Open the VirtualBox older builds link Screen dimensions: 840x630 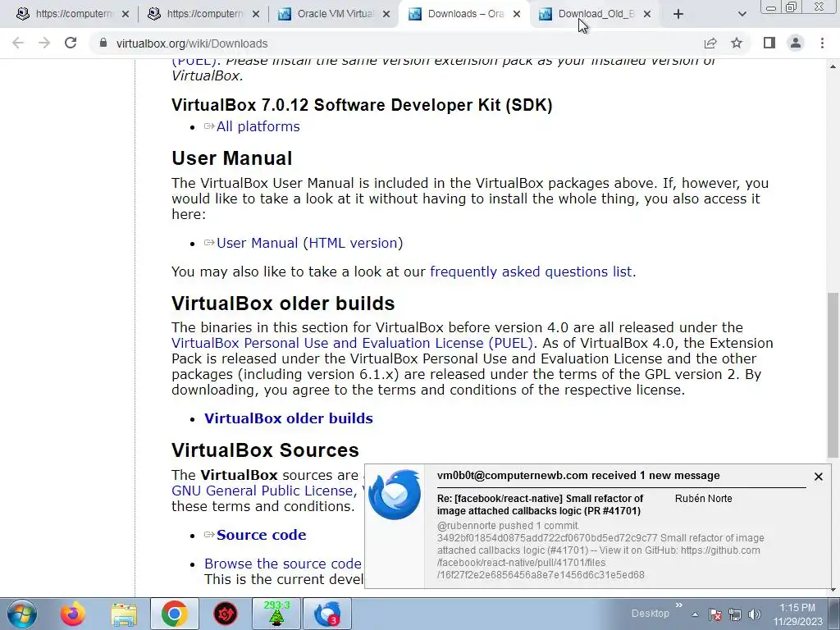288,418
